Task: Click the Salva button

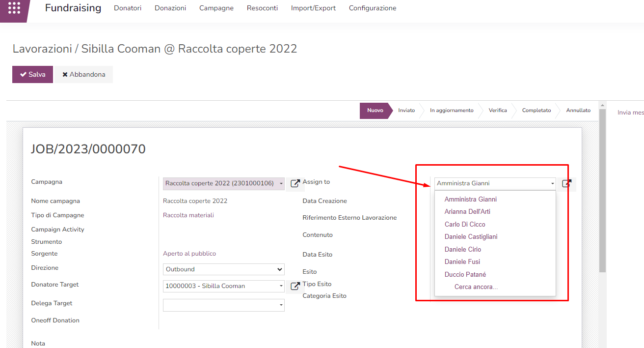Action: click(32, 74)
